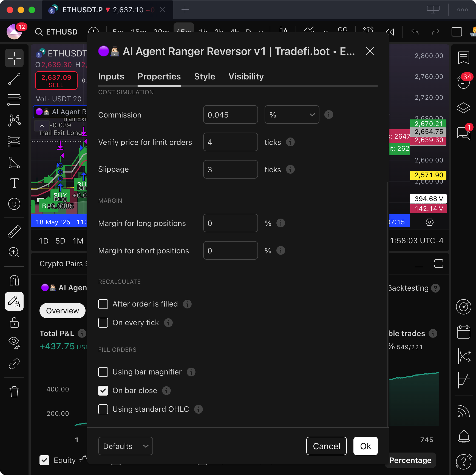The width and height of the screenshot is (476, 475).
Task: Open the watchlist panel icon
Action: (464, 58)
